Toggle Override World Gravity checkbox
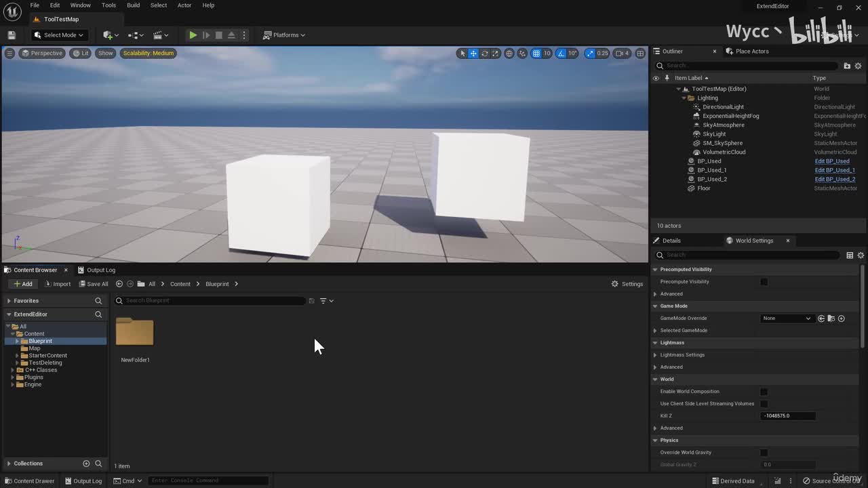 [x=764, y=453]
